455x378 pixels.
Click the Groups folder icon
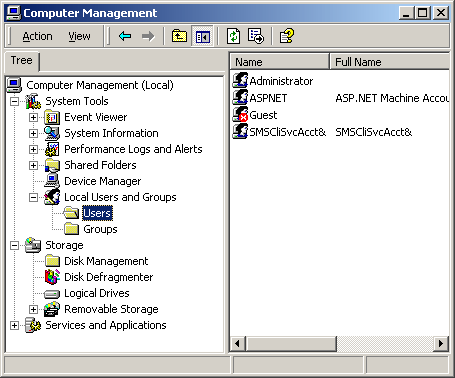pyautogui.click(x=71, y=229)
